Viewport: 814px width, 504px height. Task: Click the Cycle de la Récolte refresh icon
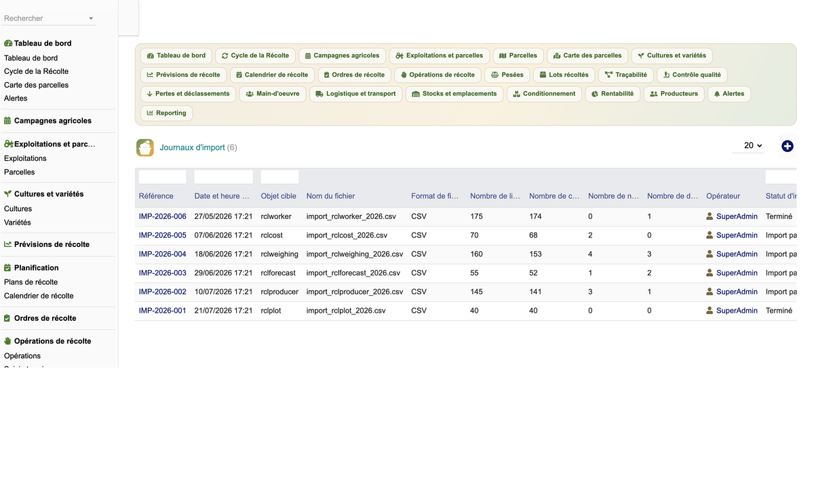point(225,56)
